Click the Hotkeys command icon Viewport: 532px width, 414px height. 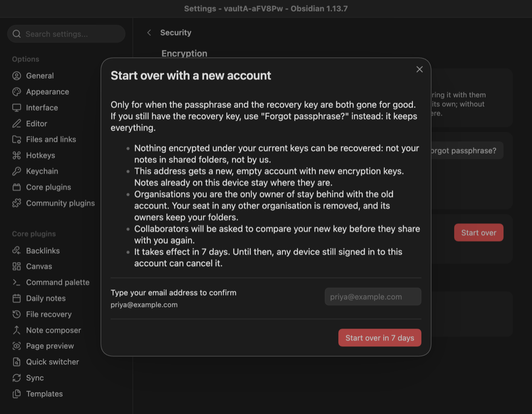pos(17,155)
